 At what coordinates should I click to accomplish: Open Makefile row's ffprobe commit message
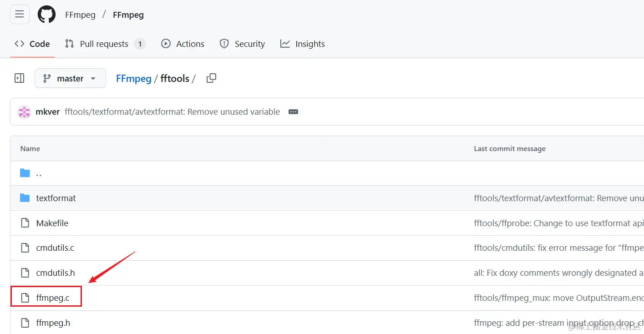pos(559,223)
